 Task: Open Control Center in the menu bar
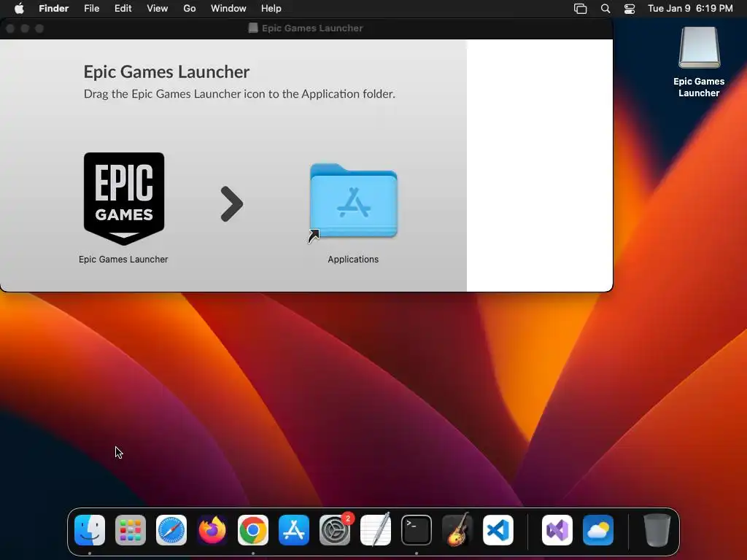[630, 9]
